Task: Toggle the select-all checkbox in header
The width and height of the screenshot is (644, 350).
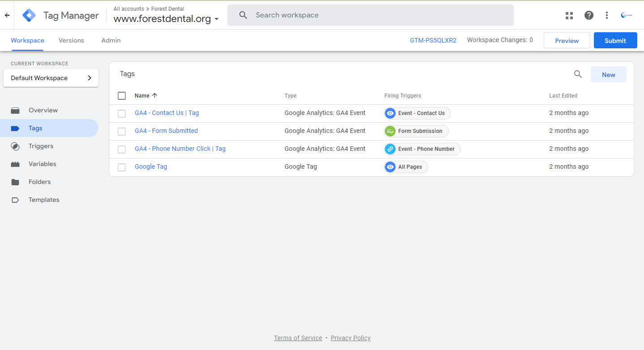Action: [x=122, y=95]
